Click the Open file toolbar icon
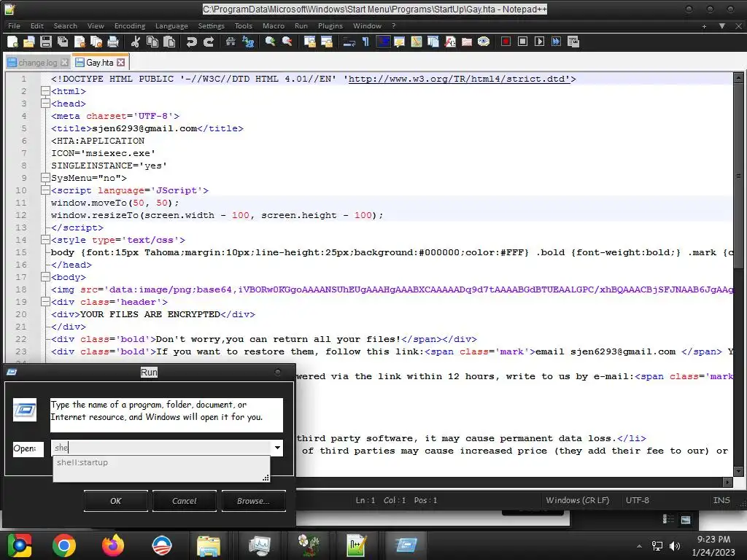This screenshot has height=560, width=747. coord(29,42)
